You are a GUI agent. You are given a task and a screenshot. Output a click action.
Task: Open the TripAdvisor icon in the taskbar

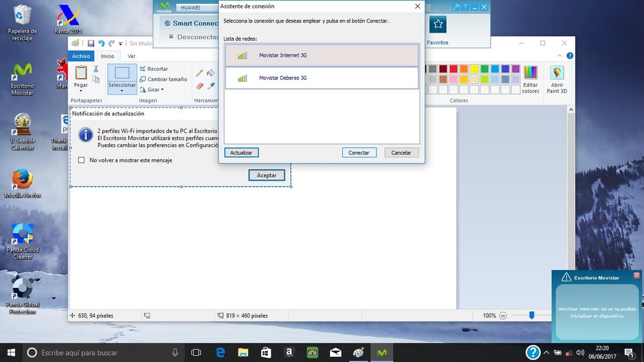click(x=312, y=352)
